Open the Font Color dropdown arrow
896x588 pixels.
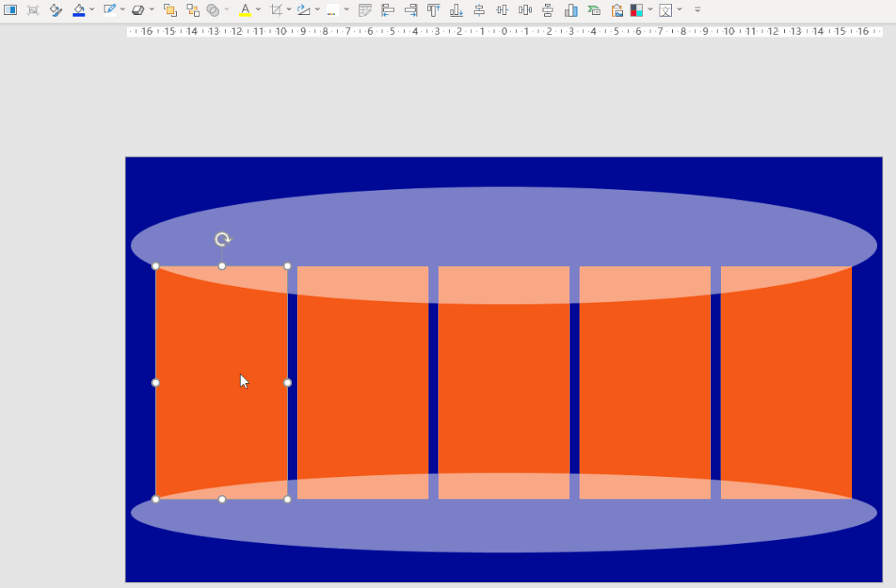[x=259, y=10]
